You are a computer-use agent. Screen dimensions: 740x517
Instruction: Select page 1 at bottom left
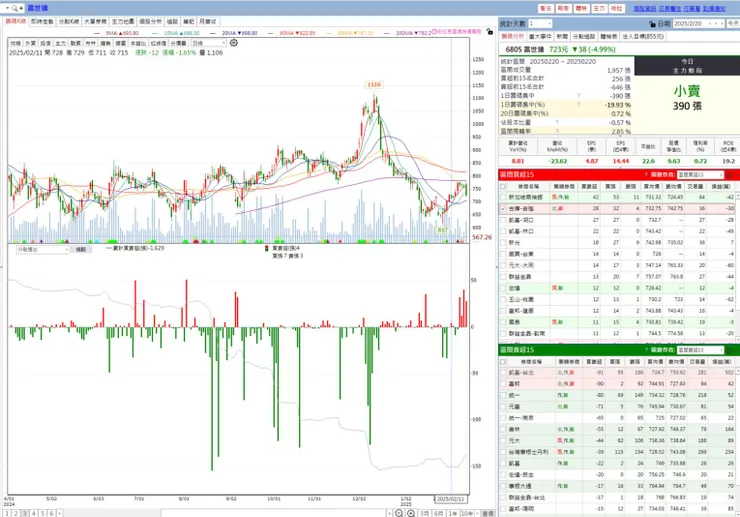pyautogui.click(x=7, y=513)
